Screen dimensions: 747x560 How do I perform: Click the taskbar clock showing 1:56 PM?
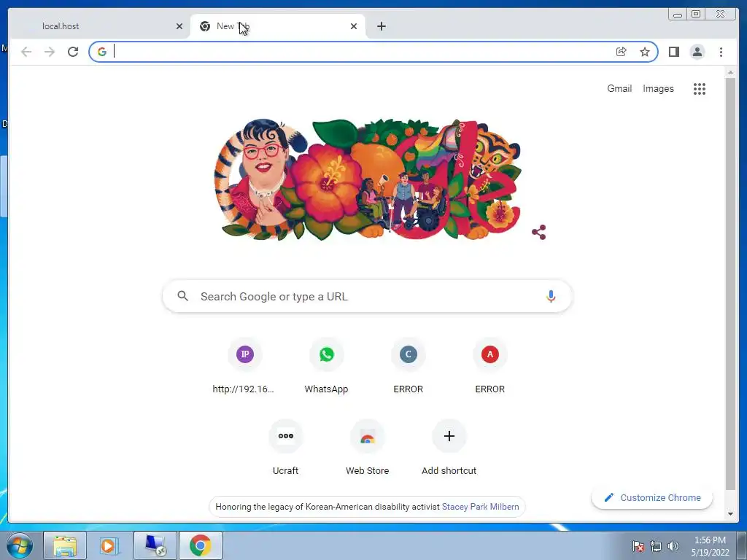click(x=710, y=546)
